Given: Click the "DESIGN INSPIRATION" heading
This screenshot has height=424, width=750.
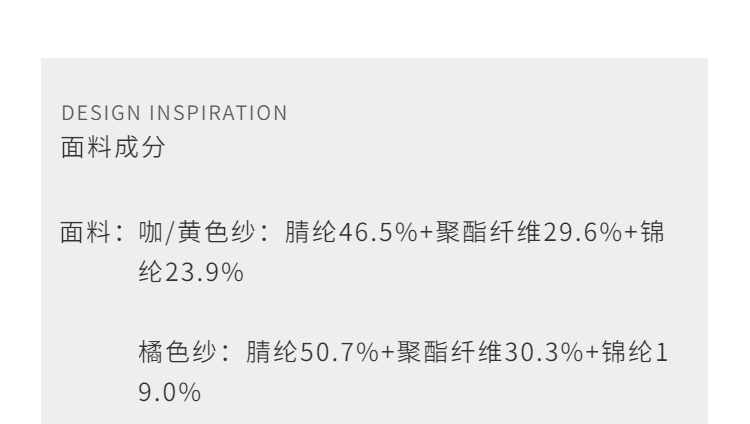Looking at the screenshot, I should [173, 114].
